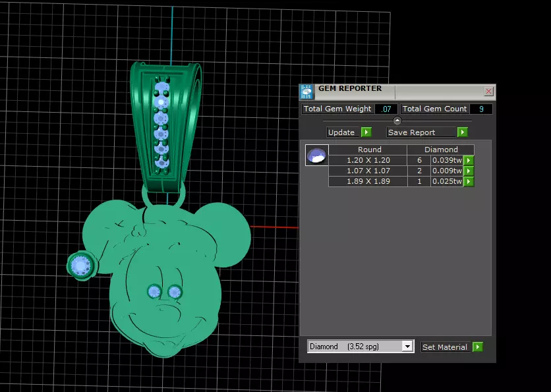Select the large bezel gem on left ear
Image resolution: width=551 pixels, height=392 pixels.
click(82, 266)
